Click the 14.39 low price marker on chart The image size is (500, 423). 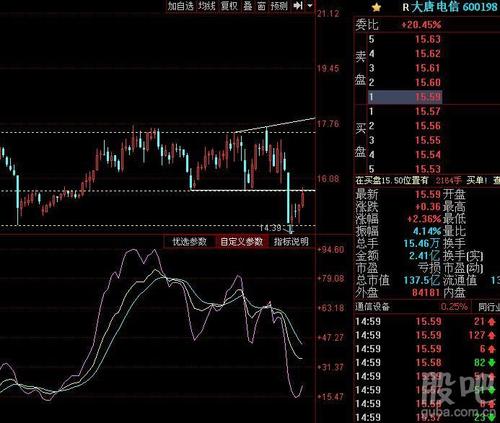(x=271, y=228)
